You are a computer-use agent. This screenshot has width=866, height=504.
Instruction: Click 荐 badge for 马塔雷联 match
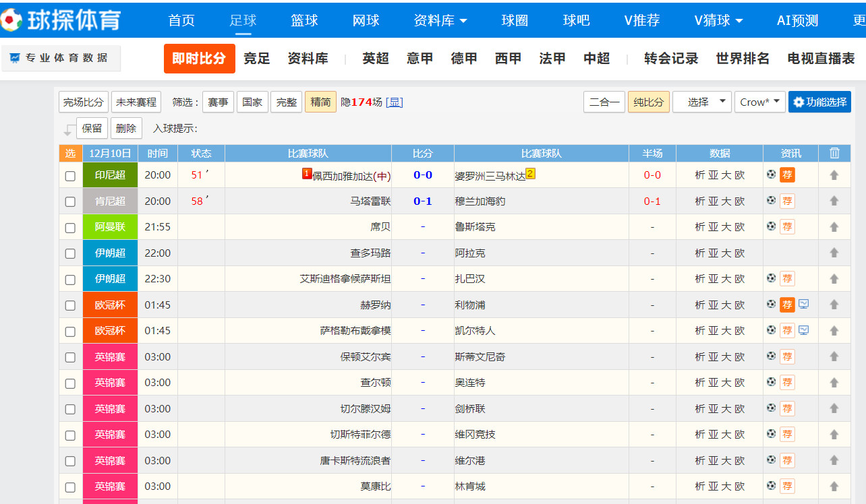pos(787,201)
